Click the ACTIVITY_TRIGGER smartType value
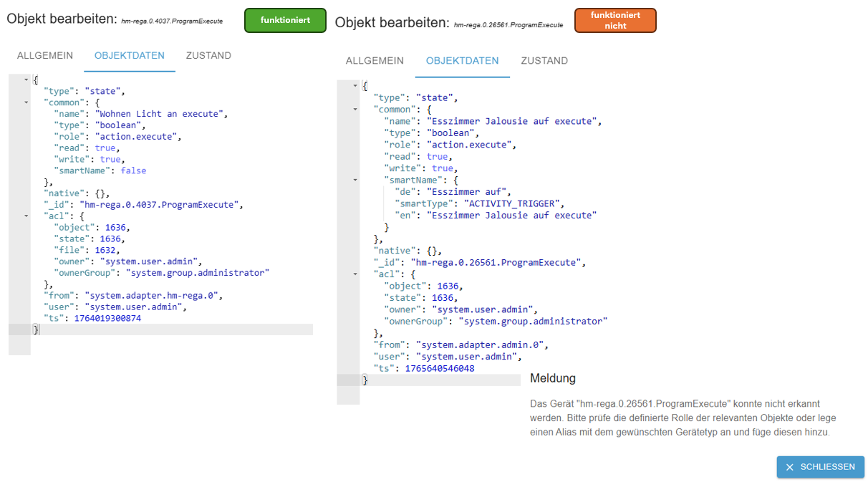 pyautogui.click(x=515, y=203)
